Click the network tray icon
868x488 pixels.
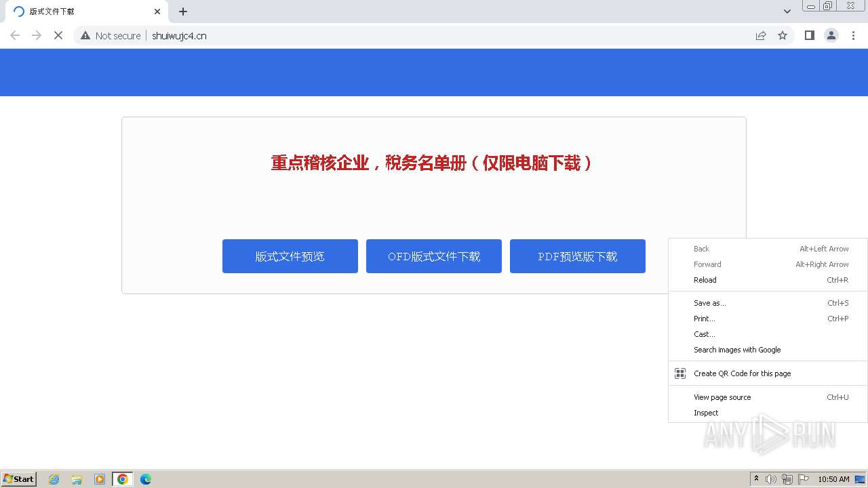pyautogui.click(x=787, y=479)
